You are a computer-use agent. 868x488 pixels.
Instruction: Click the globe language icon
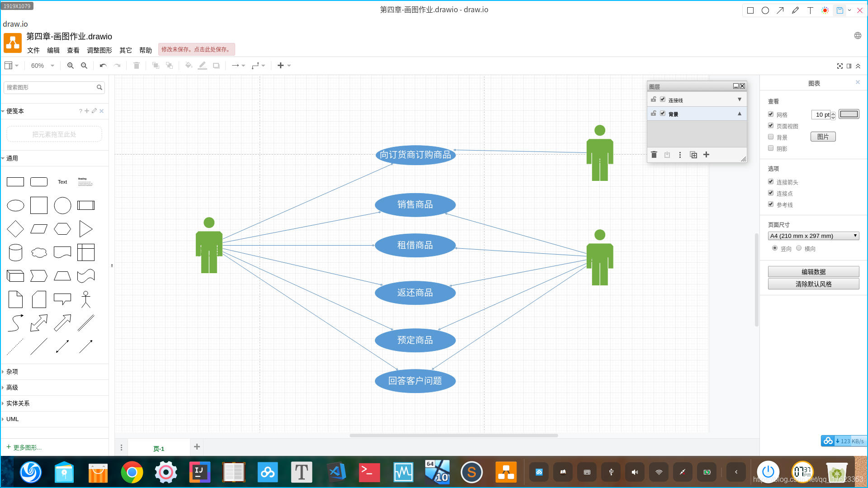point(858,36)
